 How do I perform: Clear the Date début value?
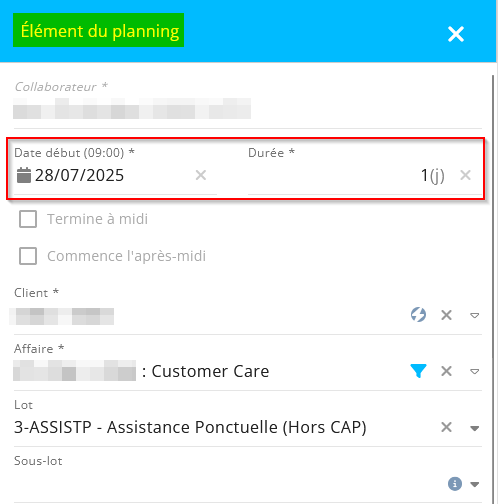tap(201, 175)
